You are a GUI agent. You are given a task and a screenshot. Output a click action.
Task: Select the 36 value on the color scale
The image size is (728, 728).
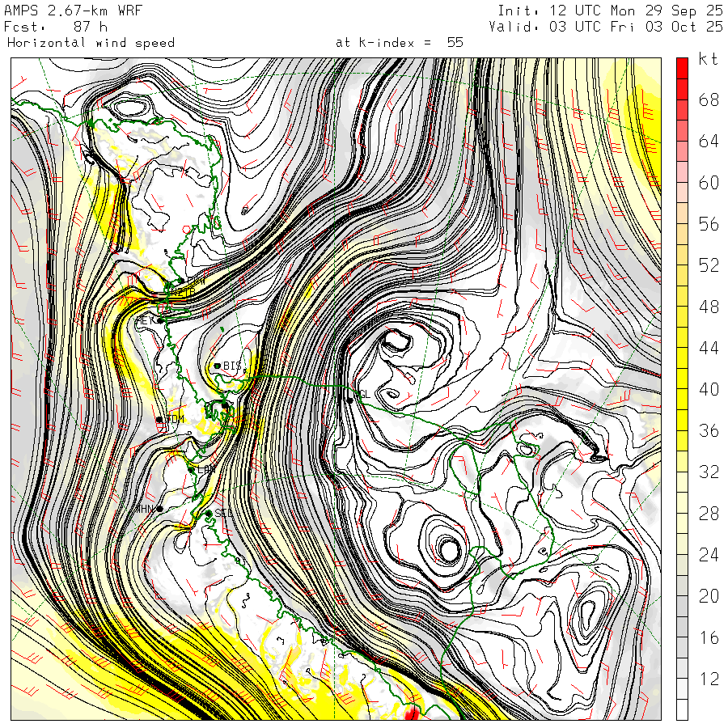click(x=709, y=431)
